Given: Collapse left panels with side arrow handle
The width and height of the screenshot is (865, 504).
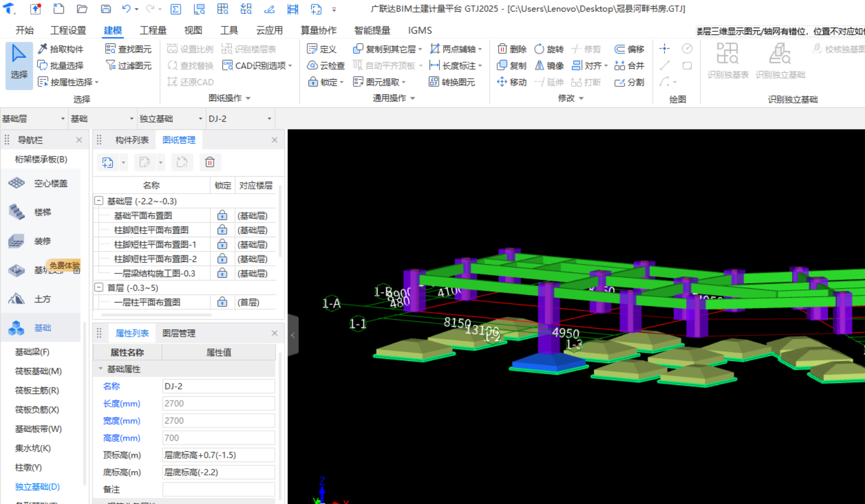Looking at the screenshot, I should 293,335.
